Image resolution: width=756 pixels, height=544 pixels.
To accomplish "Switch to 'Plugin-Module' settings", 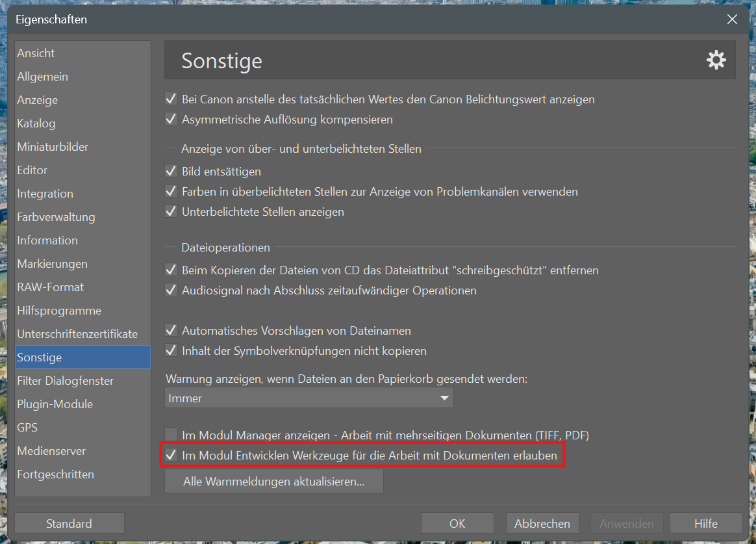I will pyautogui.click(x=55, y=404).
